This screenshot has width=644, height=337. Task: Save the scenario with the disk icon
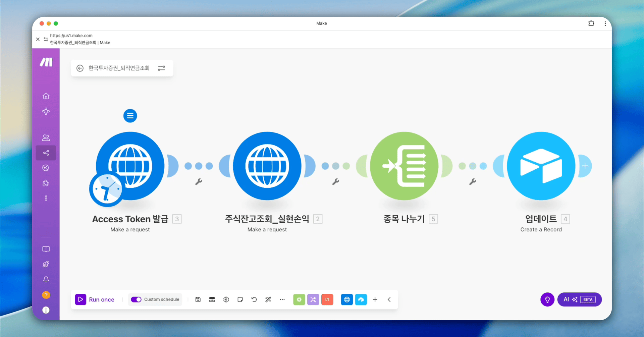[x=198, y=299]
